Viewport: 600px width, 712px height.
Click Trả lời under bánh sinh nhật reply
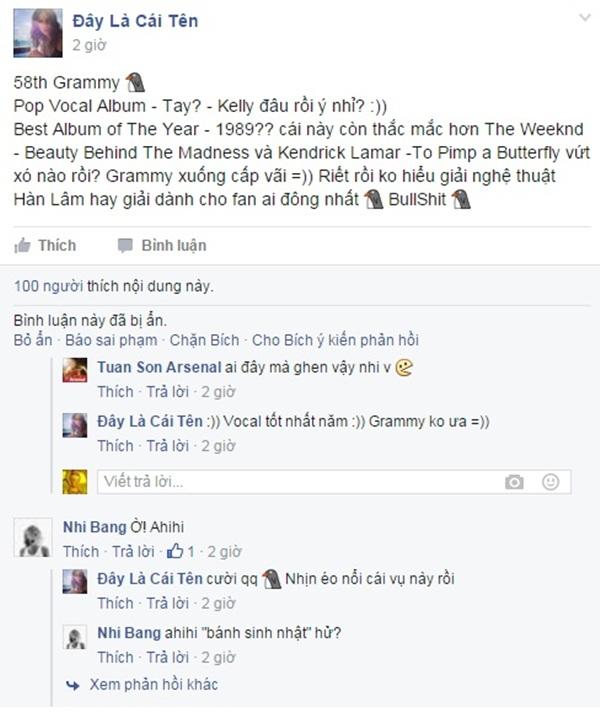pyautogui.click(x=168, y=657)
